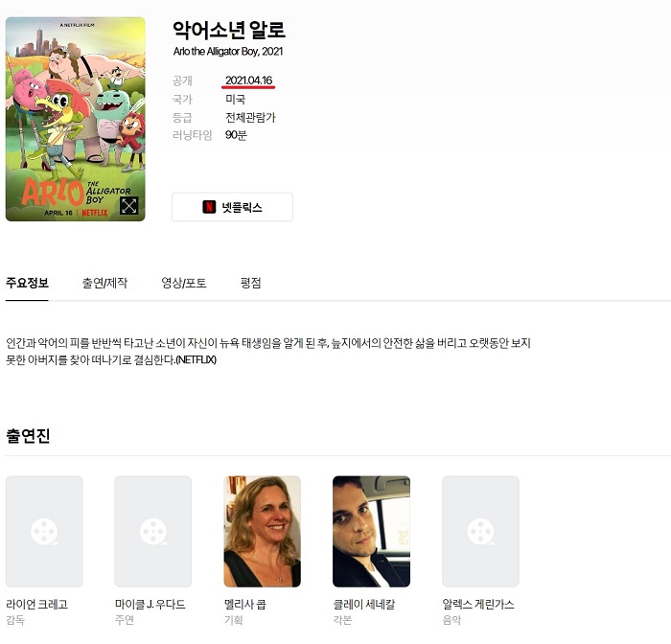Click the 음악 role under 알렉스 게린가스
This screenshot has width=671, height=644.
[451, 620]
